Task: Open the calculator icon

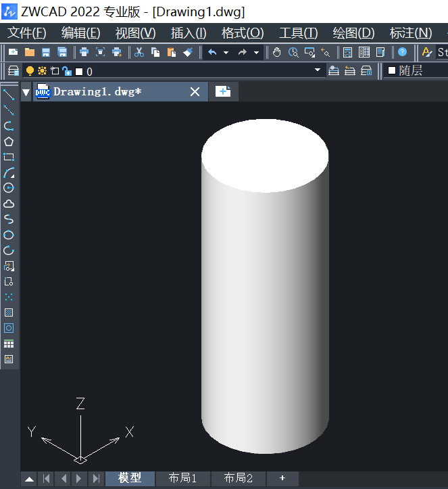Action: pyautogui.click(x=348, y=52)
